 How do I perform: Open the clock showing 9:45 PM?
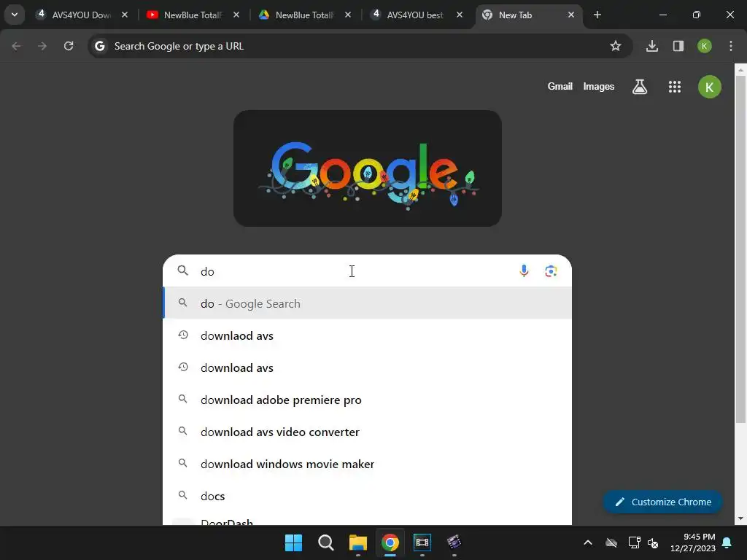click(693, 542)
